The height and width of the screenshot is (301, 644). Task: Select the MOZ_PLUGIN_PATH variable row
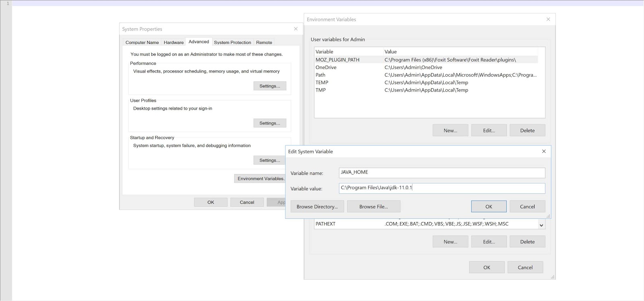pos(426,60)
